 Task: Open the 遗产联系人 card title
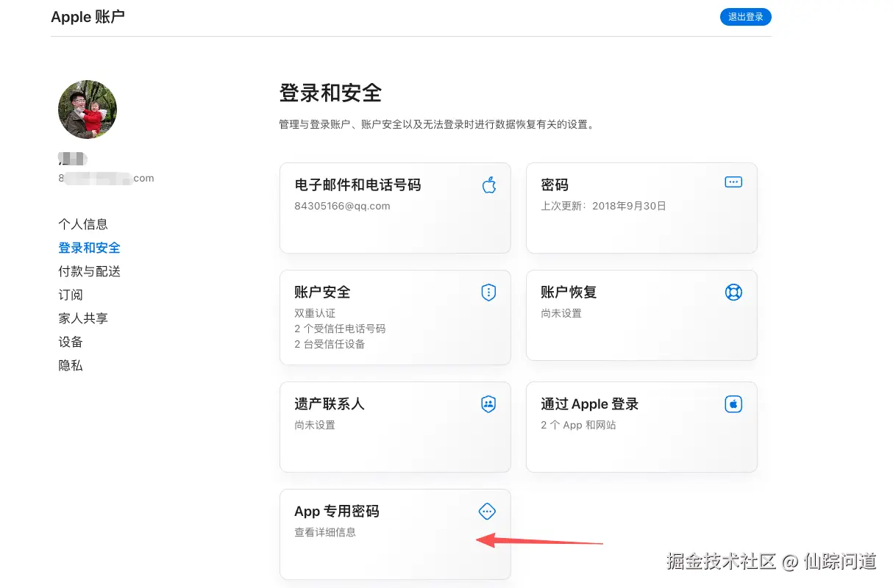click(x=330, y=404)
